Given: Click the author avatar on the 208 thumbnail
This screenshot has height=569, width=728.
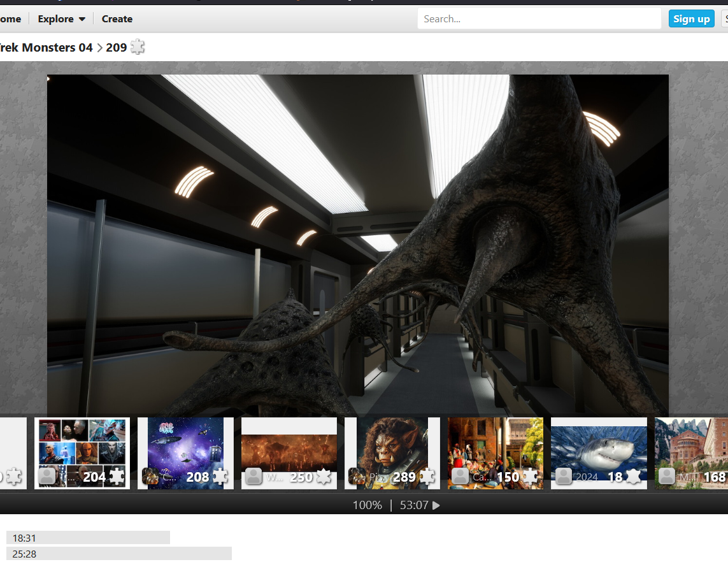Looking at the screenshot, I should point(150,477).
